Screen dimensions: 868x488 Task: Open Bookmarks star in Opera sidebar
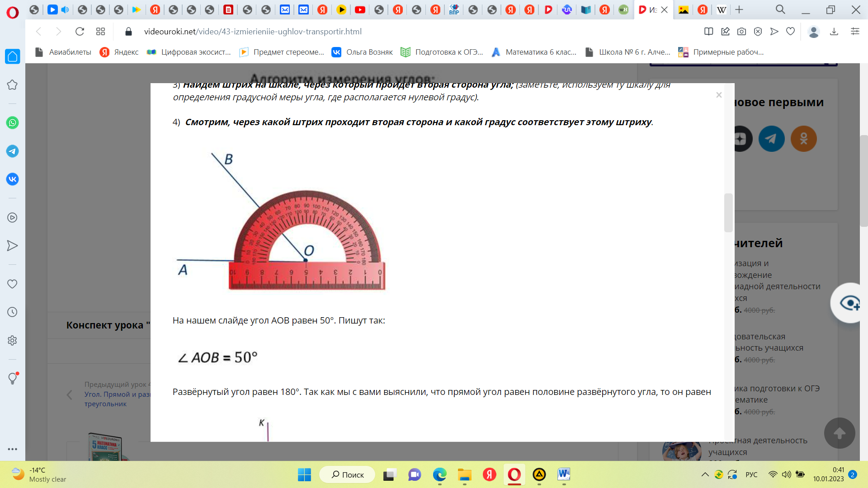tap(12, 85)
